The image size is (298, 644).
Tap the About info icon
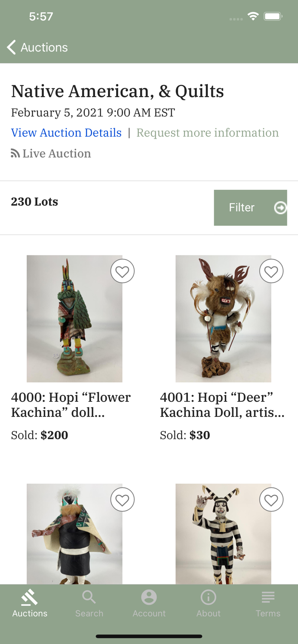click(x=208, y=597)
